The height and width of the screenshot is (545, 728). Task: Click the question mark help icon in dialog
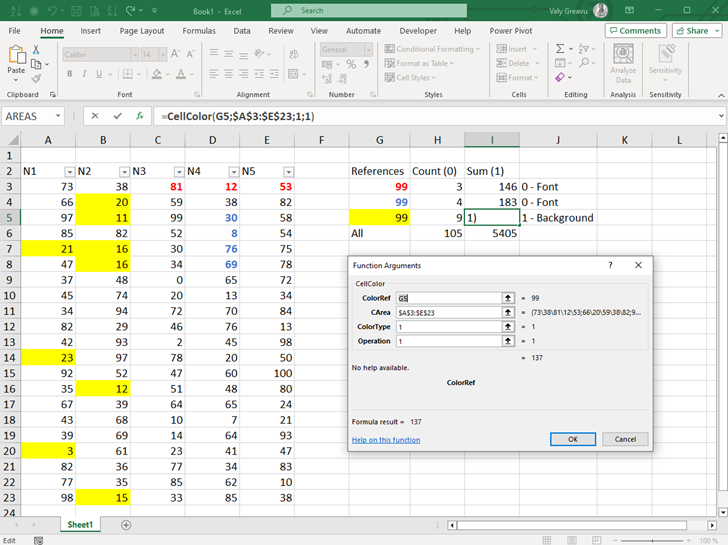(x=610, y=266)
